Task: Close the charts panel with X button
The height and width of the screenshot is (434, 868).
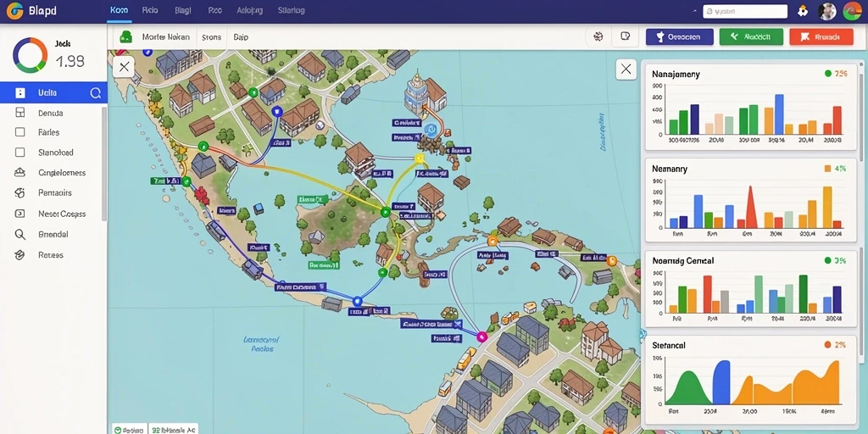Action: (x=626, y=70)
